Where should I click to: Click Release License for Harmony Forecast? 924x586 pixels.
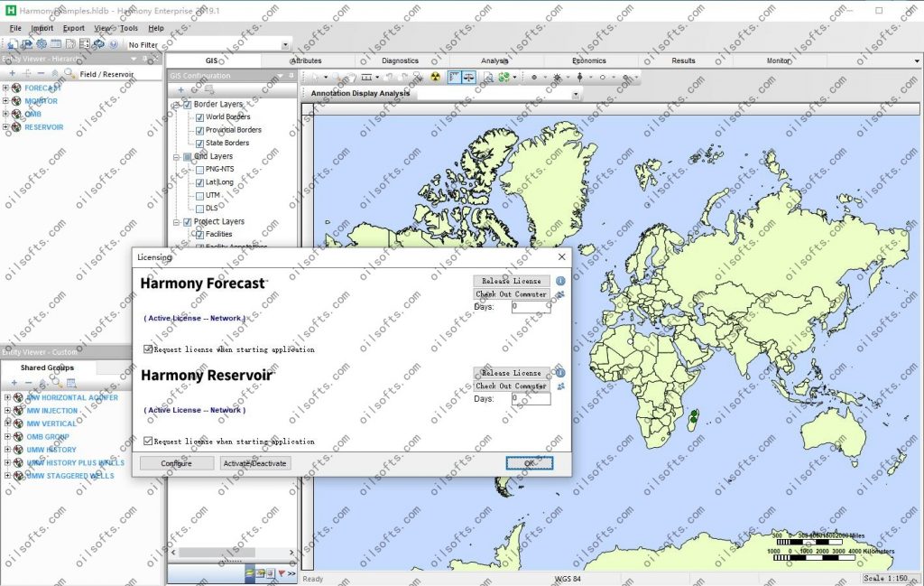512,281
